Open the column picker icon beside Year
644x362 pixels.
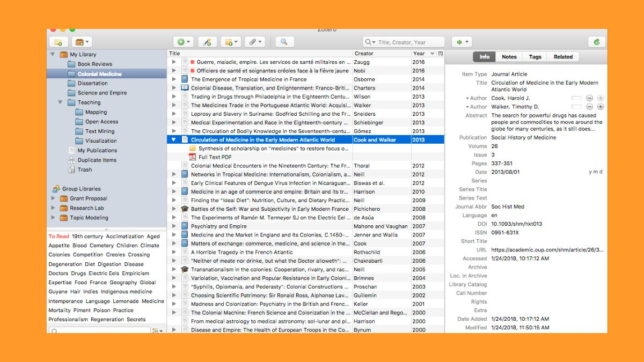pyautogui.click(x=441, y=54)
